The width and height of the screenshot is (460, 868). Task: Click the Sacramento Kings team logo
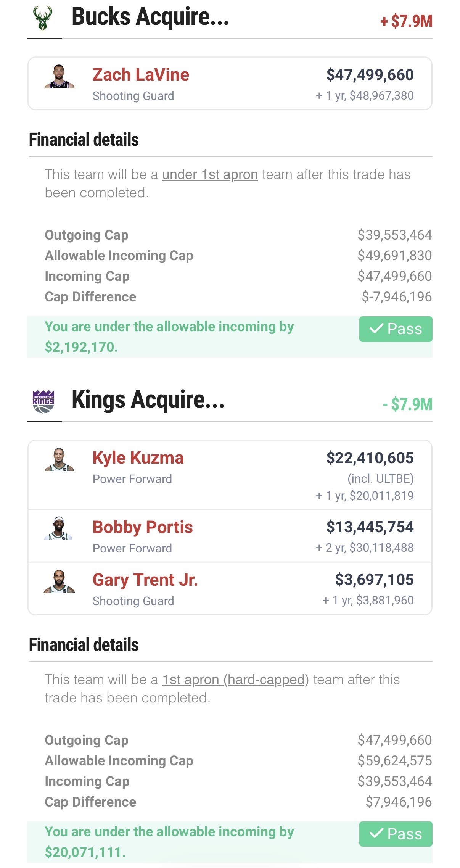(x=43, y=401)
